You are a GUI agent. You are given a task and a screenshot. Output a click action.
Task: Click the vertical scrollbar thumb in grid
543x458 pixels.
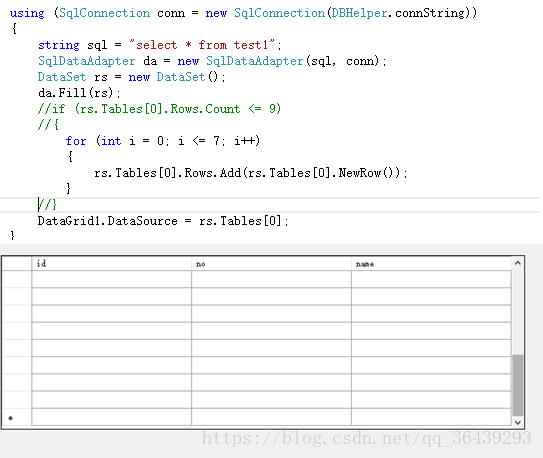pyautogui.click(x=517, y=385)
